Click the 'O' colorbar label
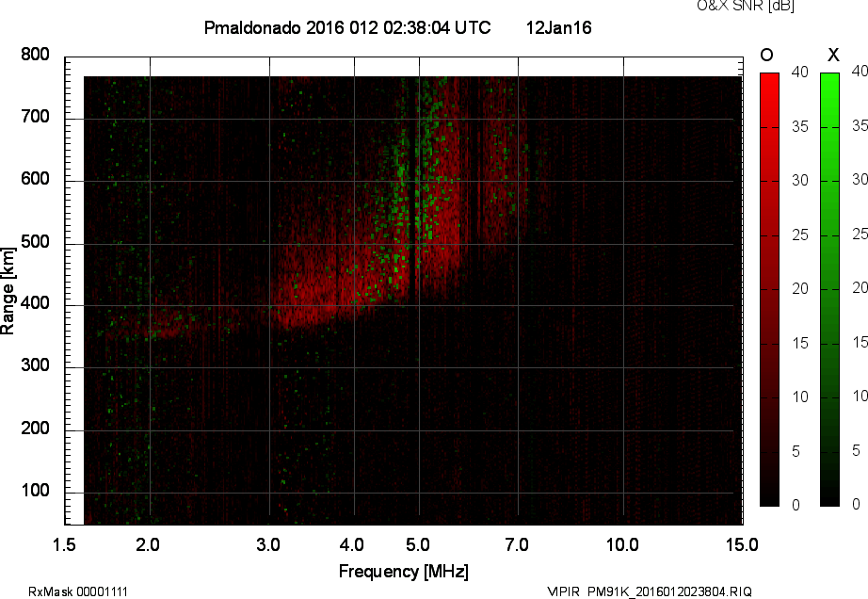 (x=766, y=55)
